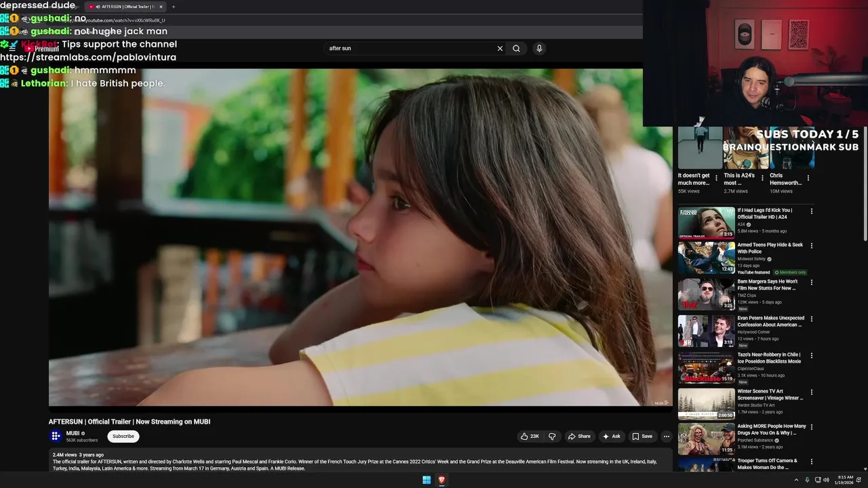Image resolution: width=868 pixels, height=488 pixels.
Task: Click 'Verdot Studio TV Art' channel name
Action: coord(756,405)
